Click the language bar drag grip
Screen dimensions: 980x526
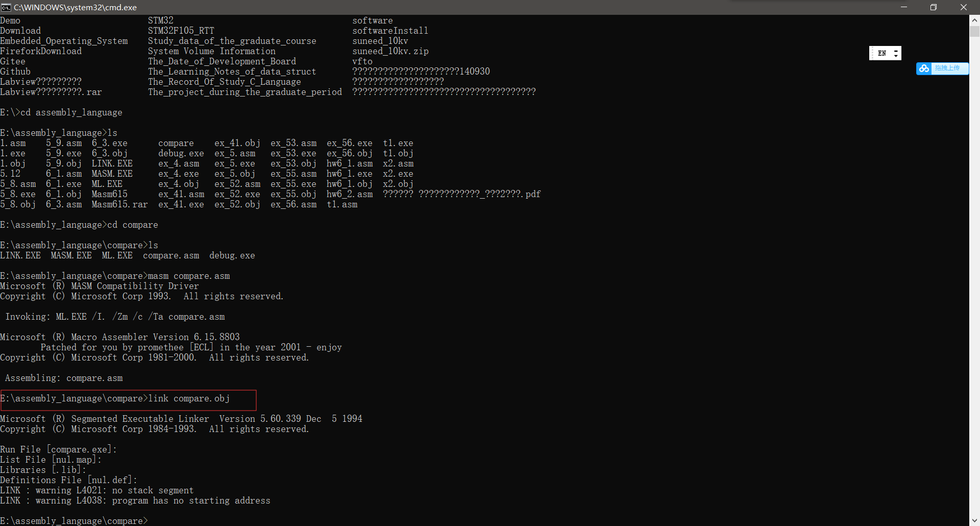872,53
